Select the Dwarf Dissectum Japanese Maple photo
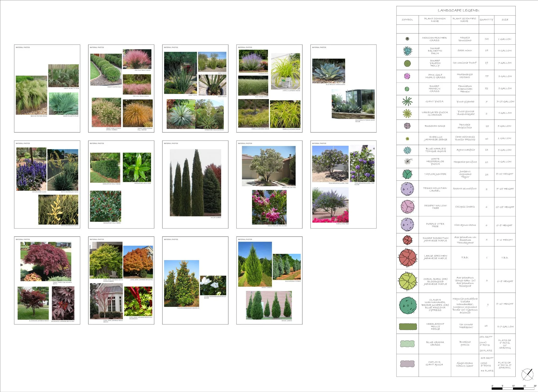538x392 pixels. point(46,261)
